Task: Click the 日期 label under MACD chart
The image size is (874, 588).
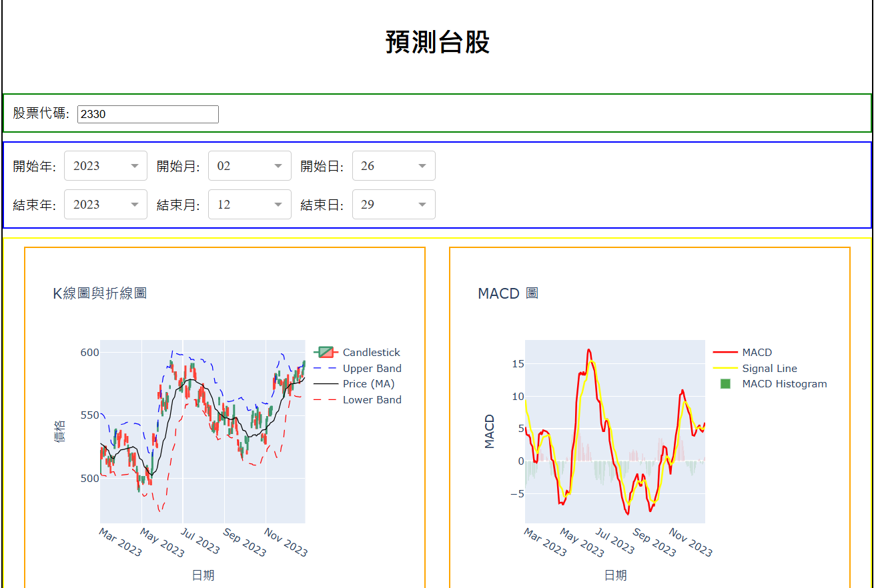Action: click(x=615, y=575)
